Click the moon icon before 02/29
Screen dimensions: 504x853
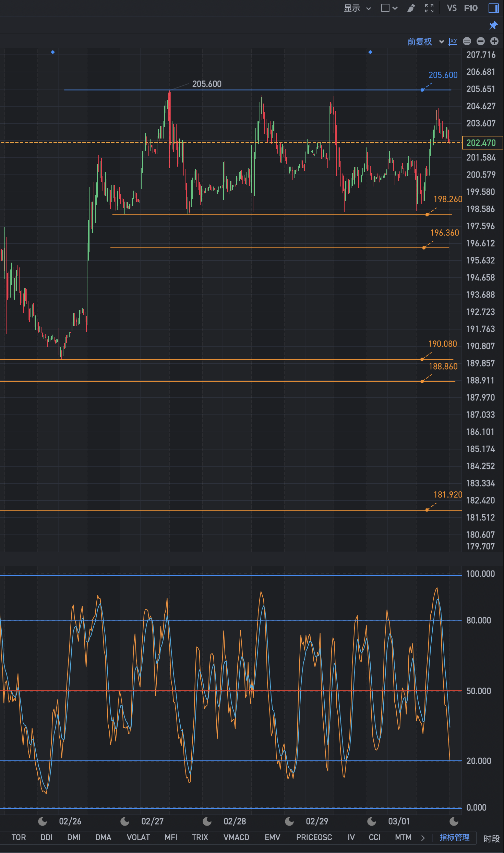pyautogui.click(x=289, y=821)
